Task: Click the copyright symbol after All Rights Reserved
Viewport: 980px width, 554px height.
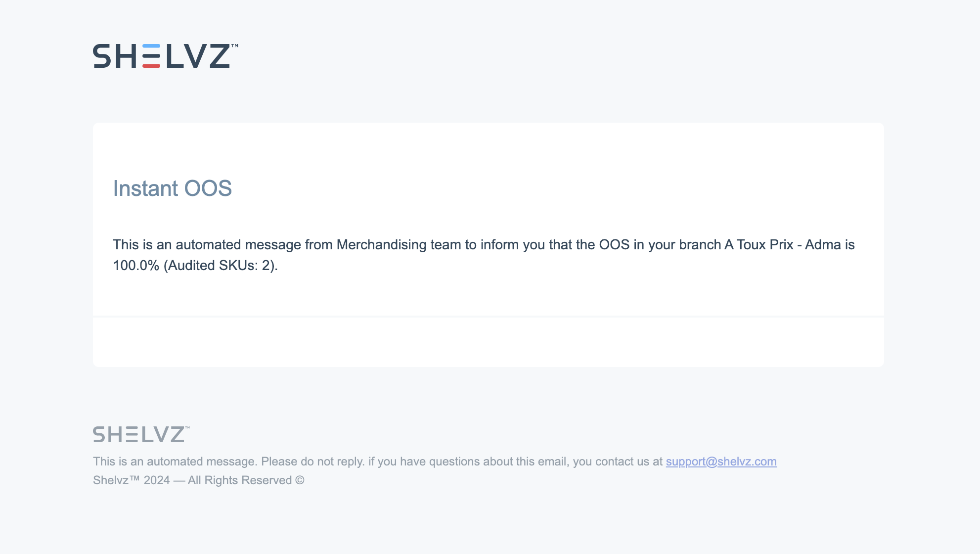Action: pyautogui.click(x=300, y=480)
